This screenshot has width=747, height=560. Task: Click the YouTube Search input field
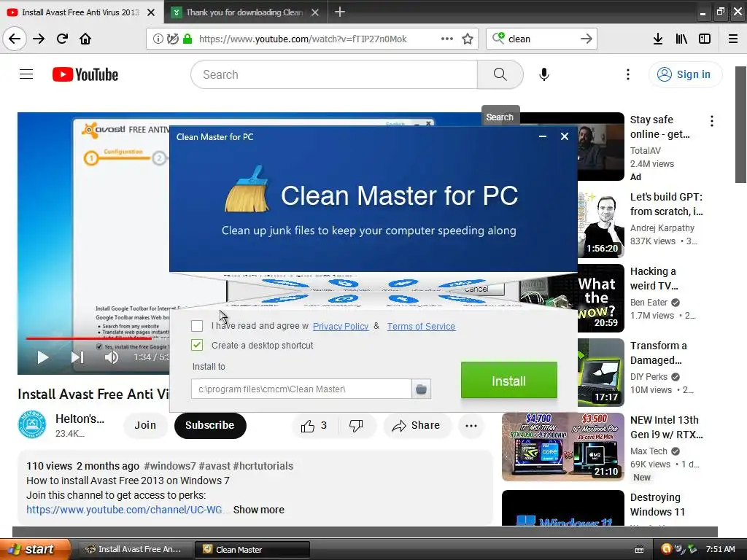pyautogui.click(x=334, y=74)
